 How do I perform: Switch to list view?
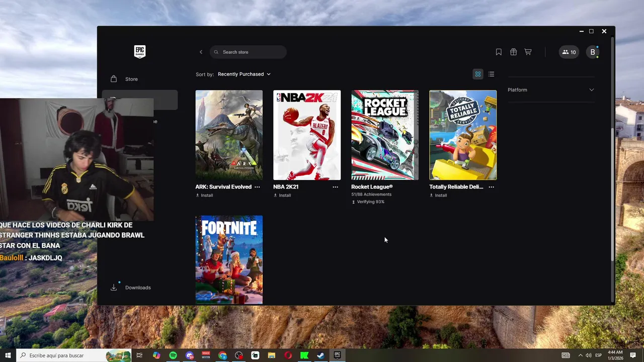click(x=492, y=74)
